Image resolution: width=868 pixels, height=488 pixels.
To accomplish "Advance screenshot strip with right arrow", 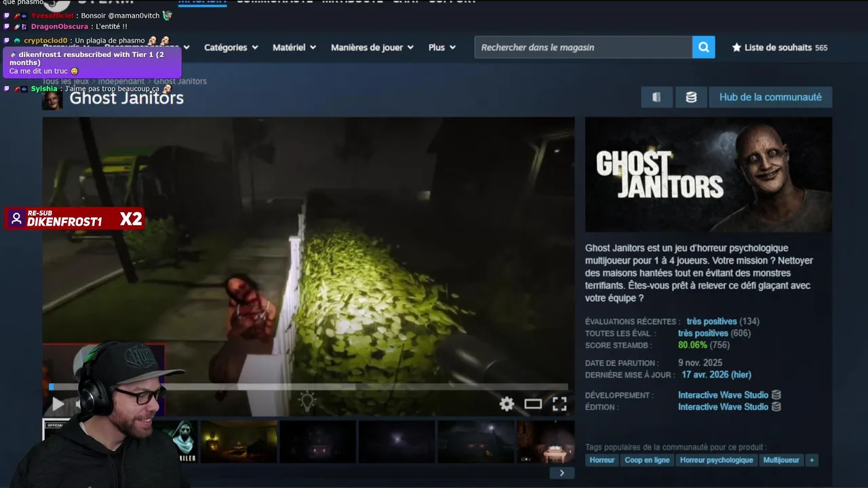I will pos(561,473).
